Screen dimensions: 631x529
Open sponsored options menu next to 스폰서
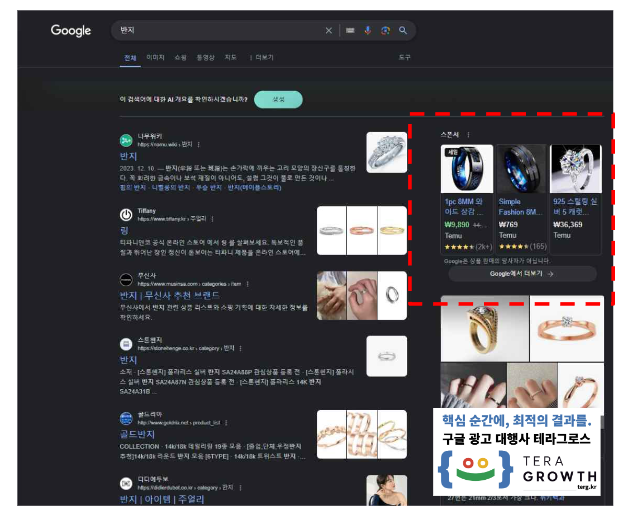468,135
